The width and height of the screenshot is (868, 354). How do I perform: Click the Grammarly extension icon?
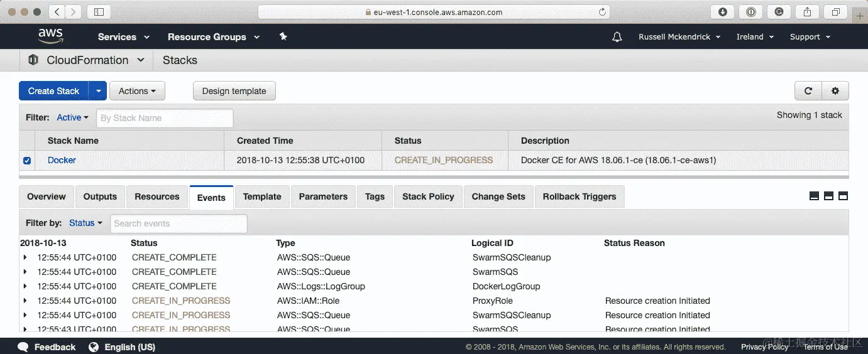[779, 12]
